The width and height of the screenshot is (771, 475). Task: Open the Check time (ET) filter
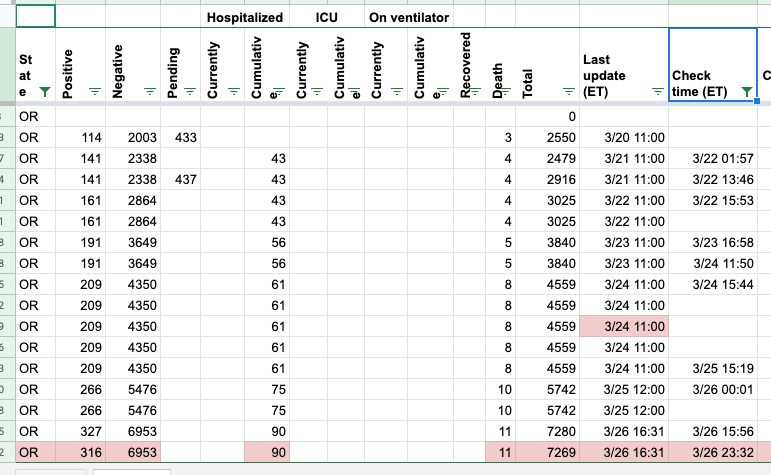pyautogui.click(x=747, y=91)
